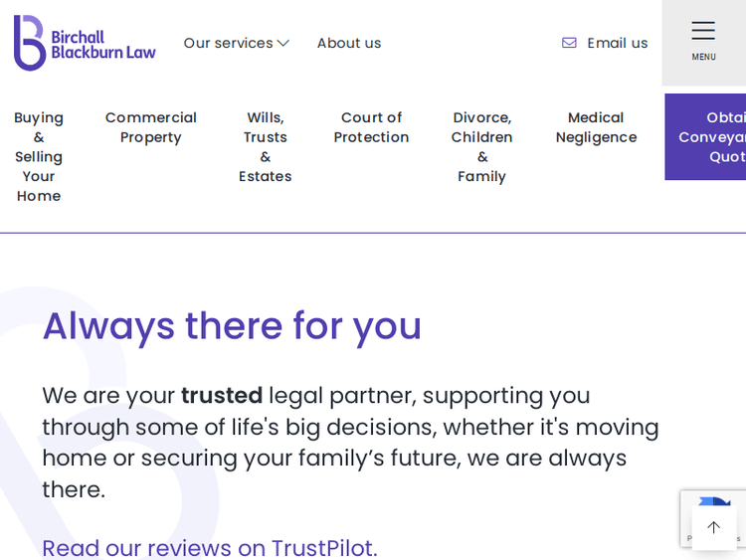Click the Birchall Blackburn Law logo

[x=85, y=43]
